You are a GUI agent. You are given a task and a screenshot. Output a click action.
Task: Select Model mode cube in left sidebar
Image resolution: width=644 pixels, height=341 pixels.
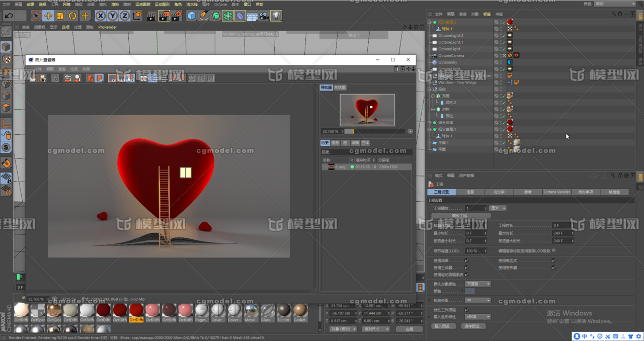(x=6, y=47)
